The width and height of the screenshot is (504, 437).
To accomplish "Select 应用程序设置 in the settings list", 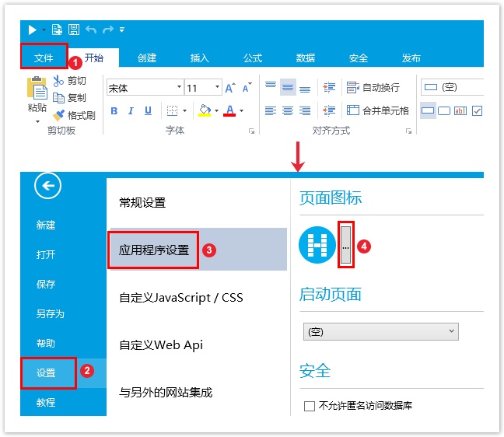I will [x=154, y=250].
